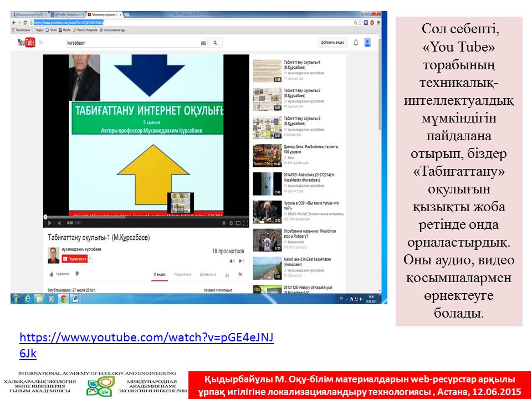
Task: Open Internet Explorer from taskbar
Action: point(28,299)
